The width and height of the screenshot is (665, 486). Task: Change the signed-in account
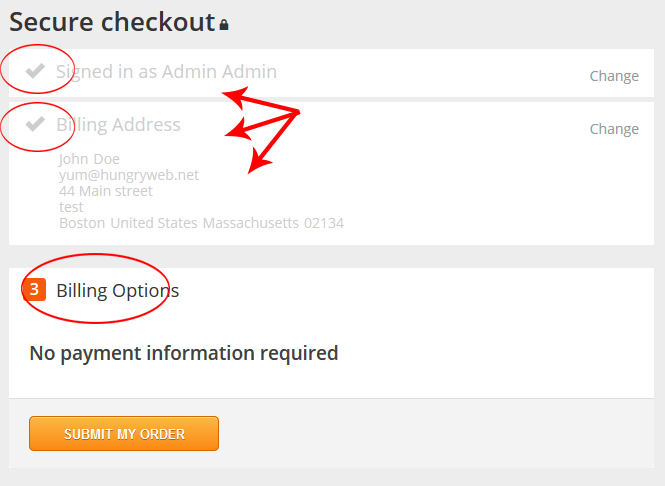pos(614,76)
